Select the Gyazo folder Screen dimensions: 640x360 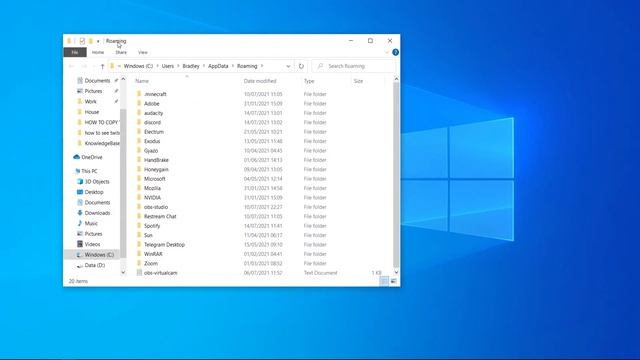(x=151, y=151)
